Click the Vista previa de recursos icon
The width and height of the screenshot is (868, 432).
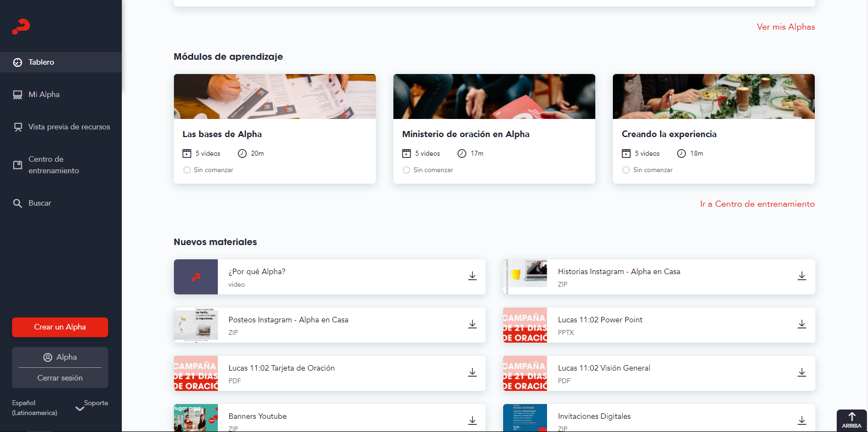point(18,127)
